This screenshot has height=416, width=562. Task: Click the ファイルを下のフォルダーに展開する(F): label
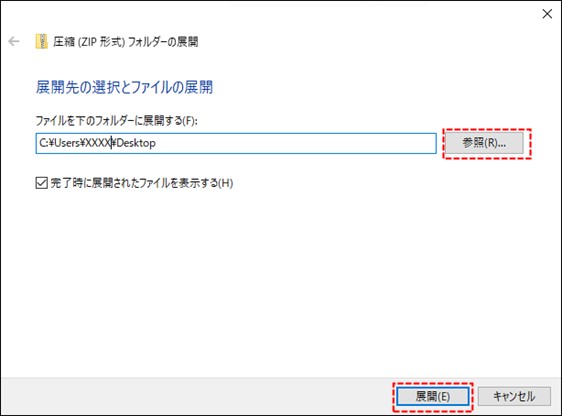116,120
